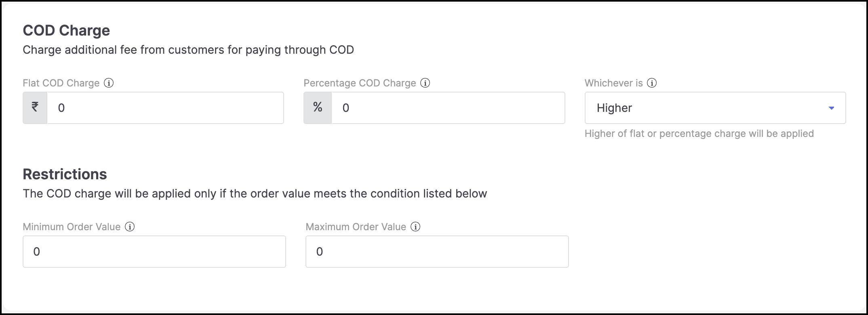Click the info icon next to Minimum Order Value

tap(130, 227)
